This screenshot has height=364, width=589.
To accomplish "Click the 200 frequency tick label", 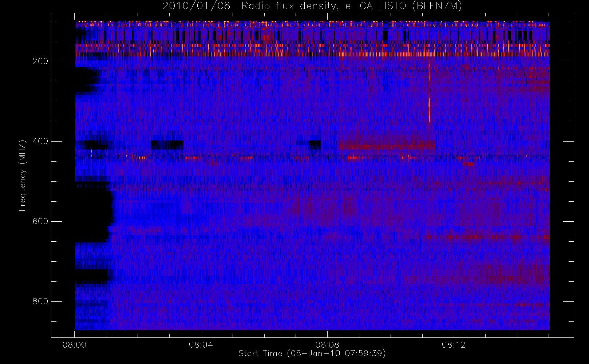I will (40, 61).
